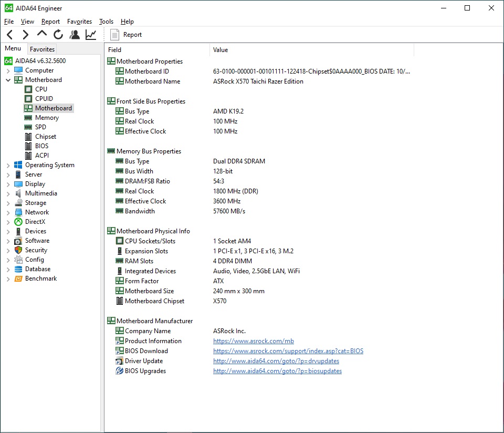
Task: Select the DRAM:FSB Ratio row
Action: click(260, 181)
